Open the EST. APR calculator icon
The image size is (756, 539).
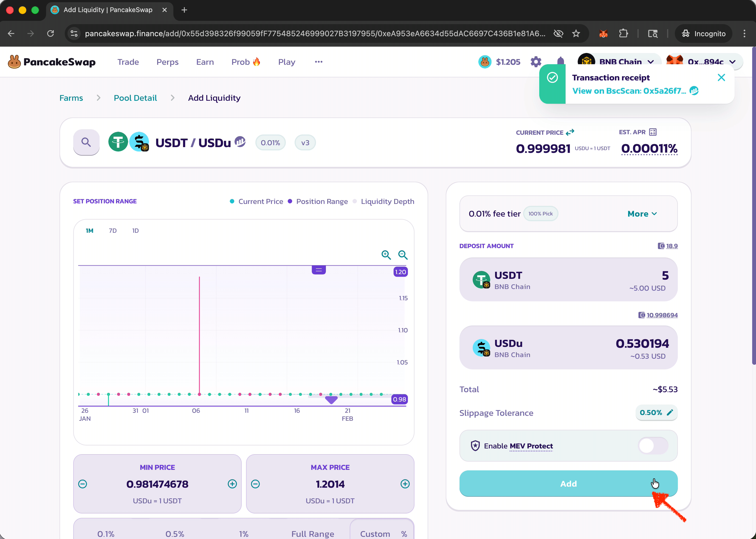point(653,132)
